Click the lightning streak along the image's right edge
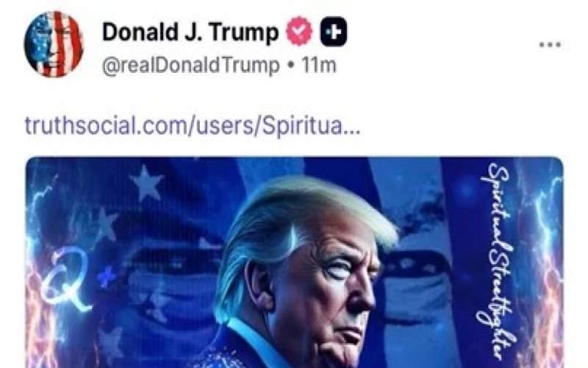The image size is (588, 368). [x=545, y=263]
